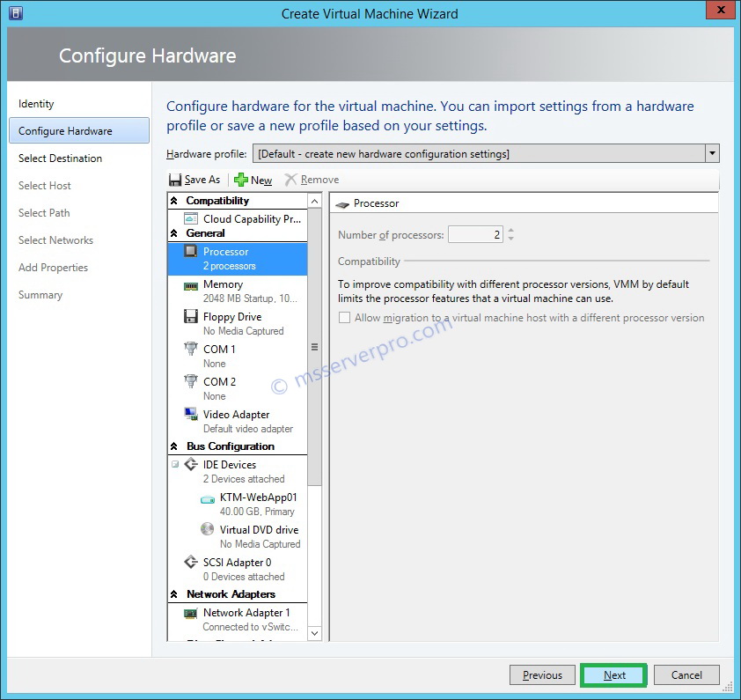This screenshot has width=741, height=700.
Task: Click 'None' under COM 1
Action: [x=215, y=364]
